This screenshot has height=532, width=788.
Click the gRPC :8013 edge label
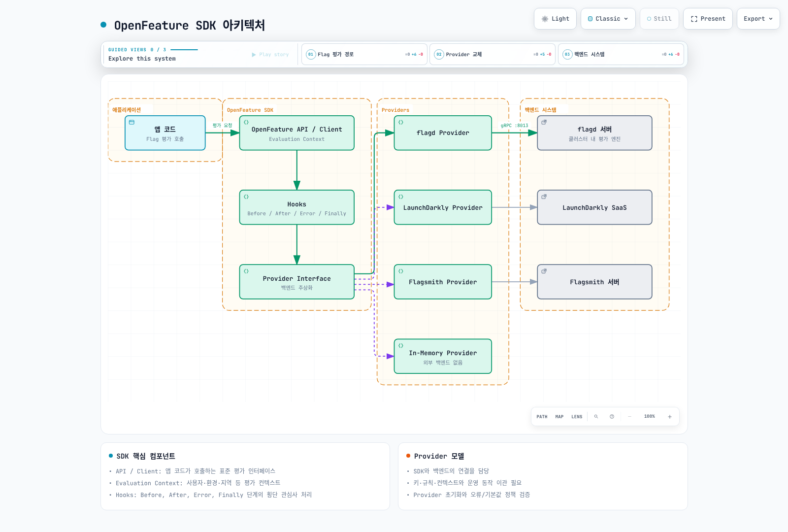[515, 126]
